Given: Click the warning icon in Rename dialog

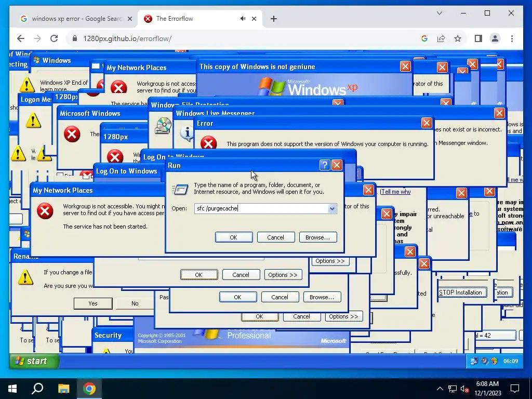Looking at the screenshot, I should pos(25,277).
